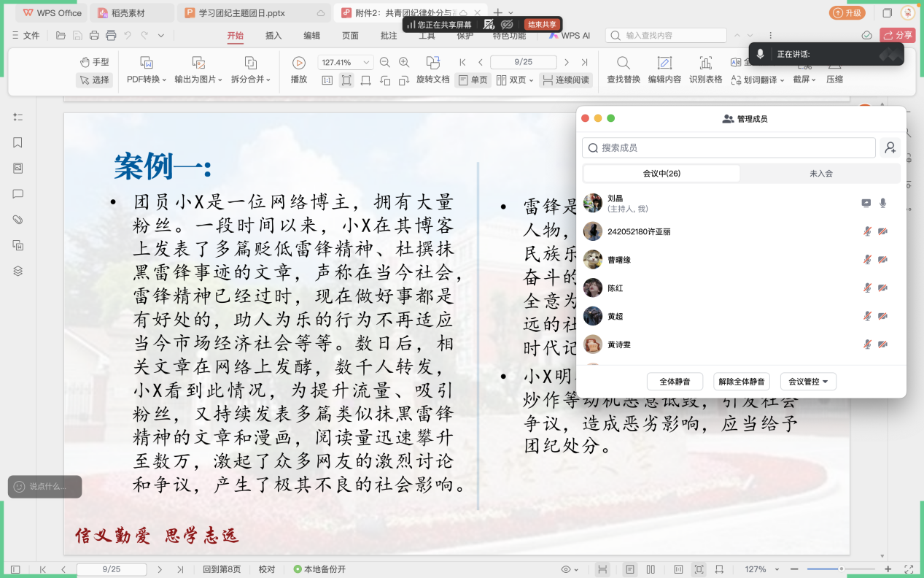Click the 结束共享 button
The height and width of the screenshot is (578, 924).
tap(542, 24)
